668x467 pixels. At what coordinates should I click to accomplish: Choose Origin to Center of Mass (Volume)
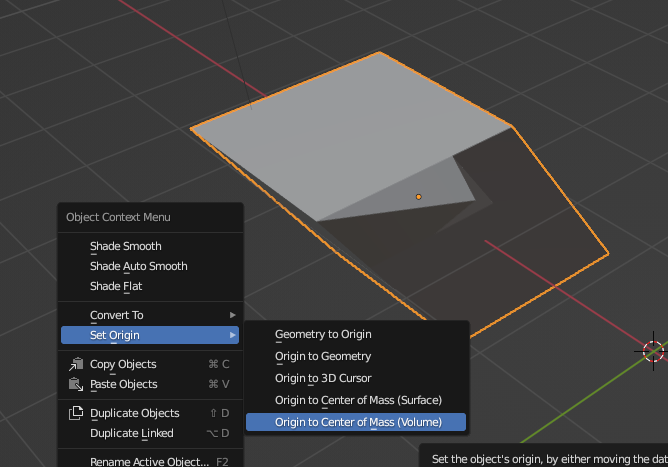pyautogui.click(x=356, y=422)
